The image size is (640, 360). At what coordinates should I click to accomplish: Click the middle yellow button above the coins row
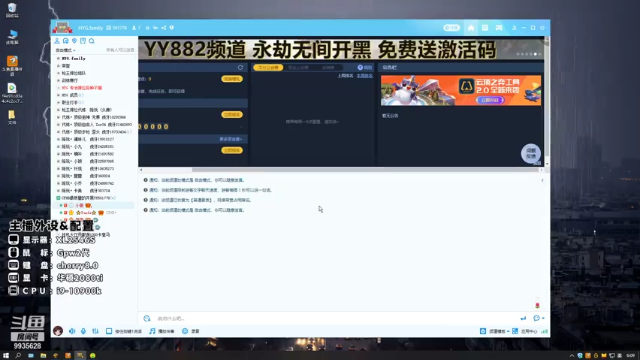[232, 115]
